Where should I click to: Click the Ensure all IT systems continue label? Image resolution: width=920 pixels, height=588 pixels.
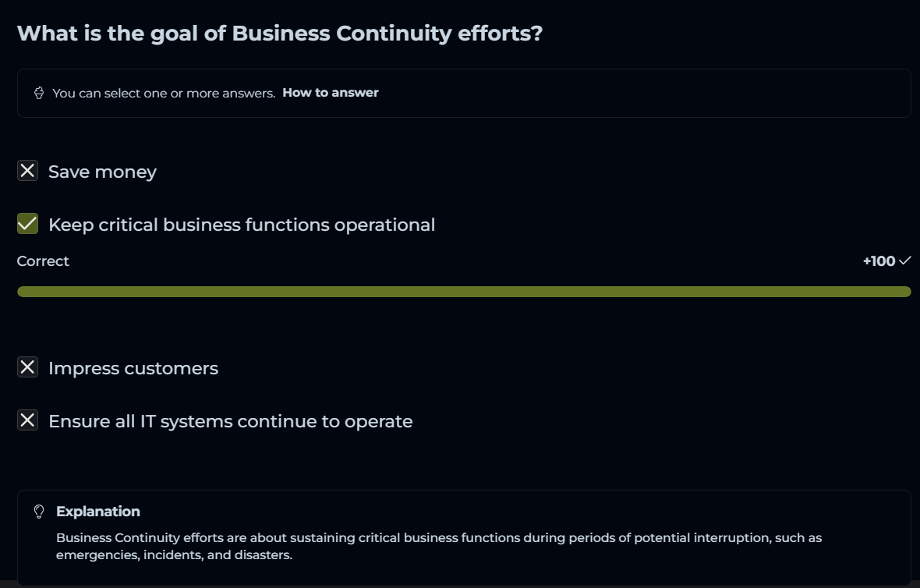(x=231, y=422)
